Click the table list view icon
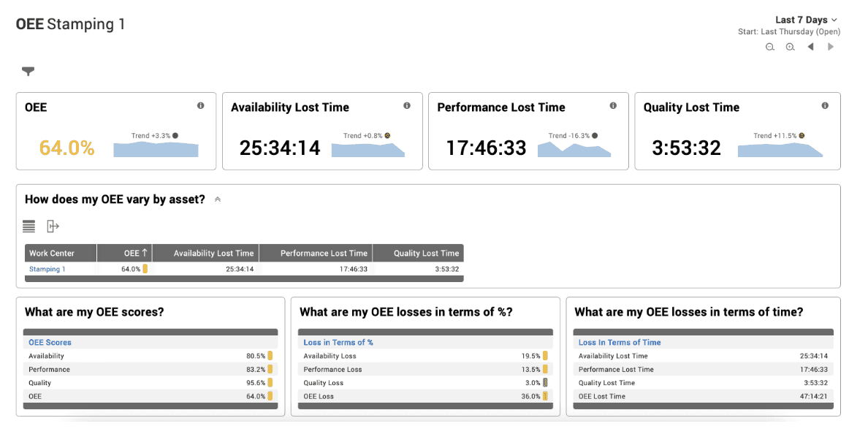 point(28,226)
